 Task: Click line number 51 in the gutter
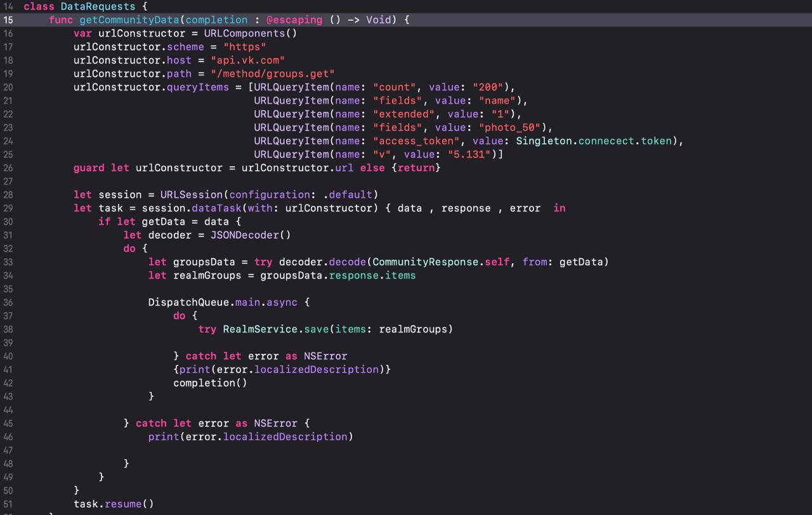(8, 504)
